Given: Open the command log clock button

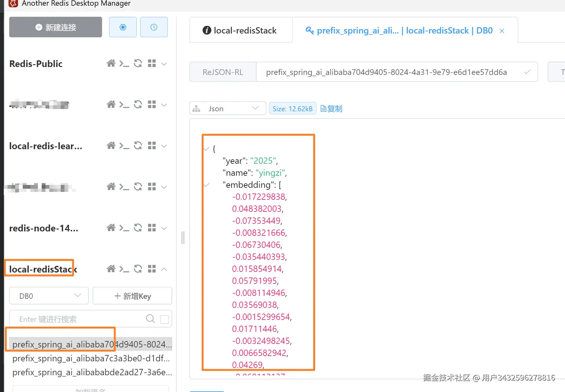Looking at the screenshot, I should (x=154, y=27).
